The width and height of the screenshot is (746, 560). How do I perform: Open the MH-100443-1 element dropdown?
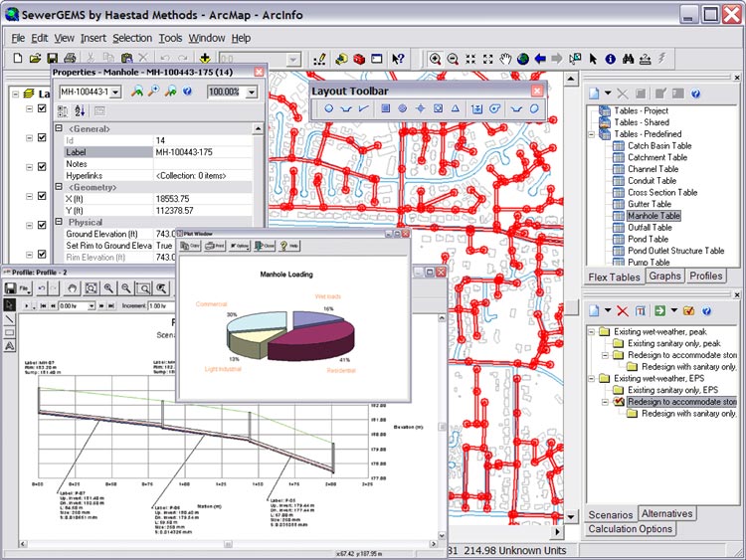click(x=115, y=92)
